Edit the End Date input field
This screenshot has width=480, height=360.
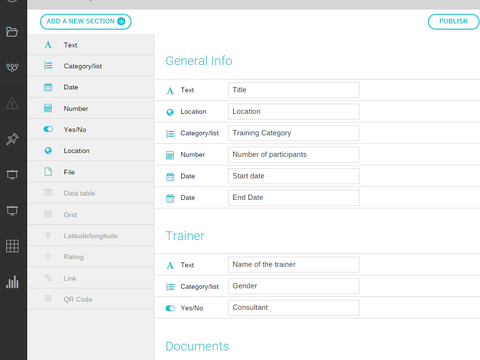pyautogui.click(x=294, y=198)
